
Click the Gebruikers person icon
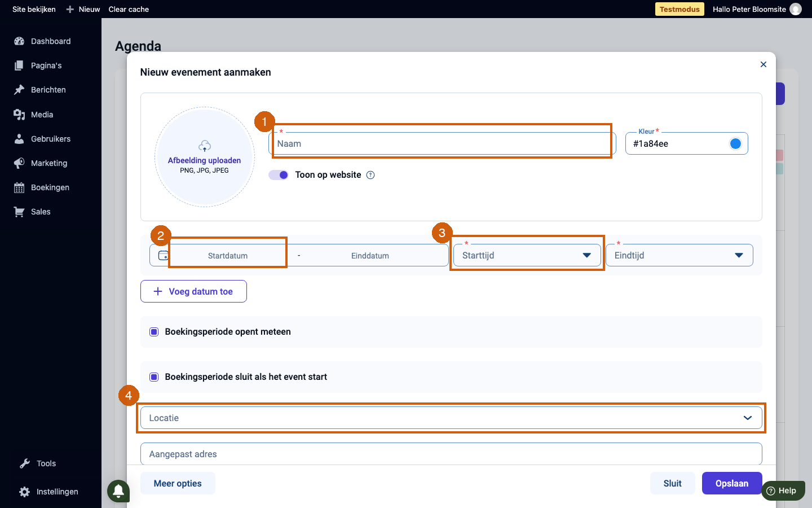[x=19, y=139]
